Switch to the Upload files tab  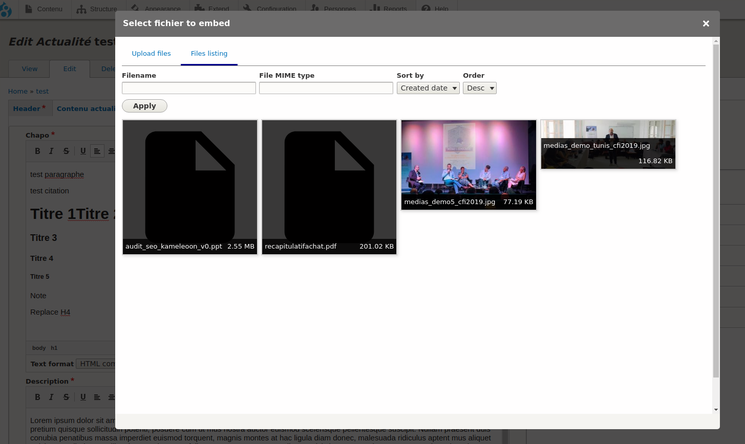tap(151, 53)
